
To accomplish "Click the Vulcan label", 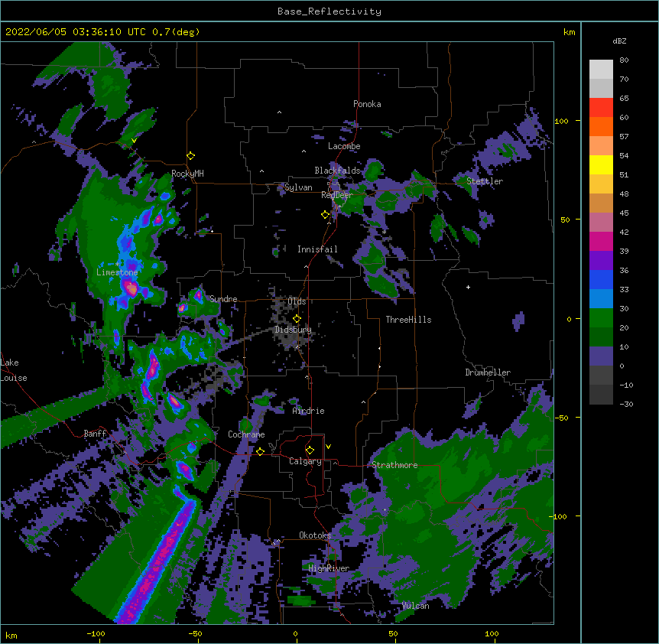I will point(415,607).
